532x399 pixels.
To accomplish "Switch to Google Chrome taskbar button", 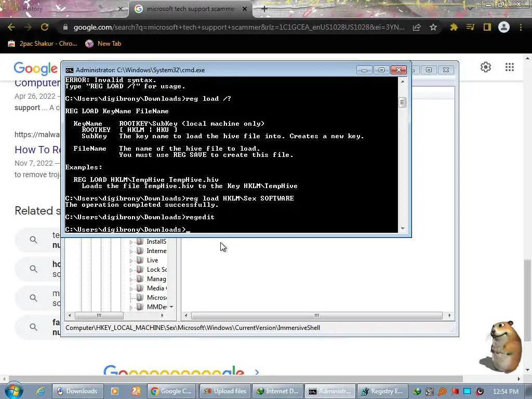I will tap(171, 391).
